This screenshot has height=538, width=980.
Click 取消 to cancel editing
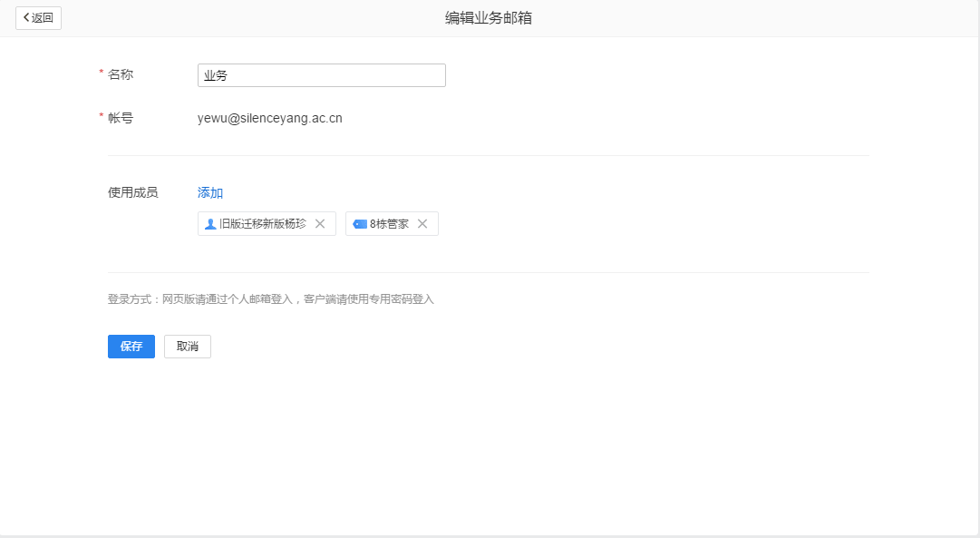point(187,346)
